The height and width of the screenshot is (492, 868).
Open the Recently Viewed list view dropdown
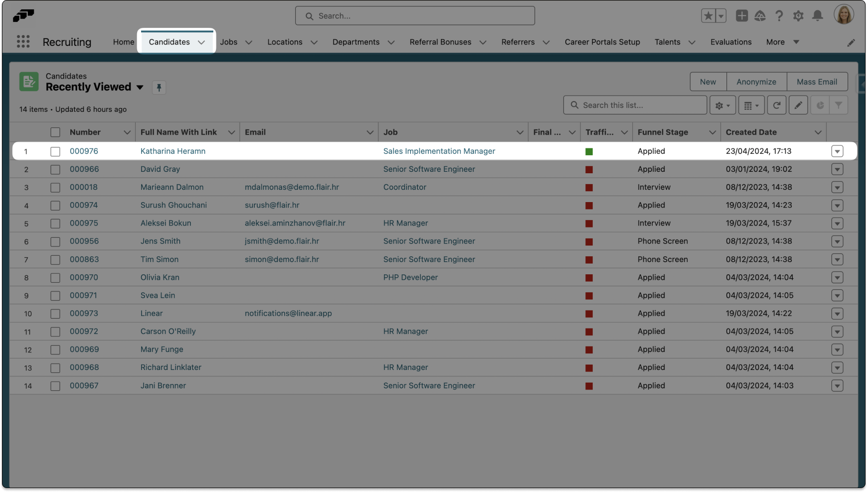tap(140, 87)
